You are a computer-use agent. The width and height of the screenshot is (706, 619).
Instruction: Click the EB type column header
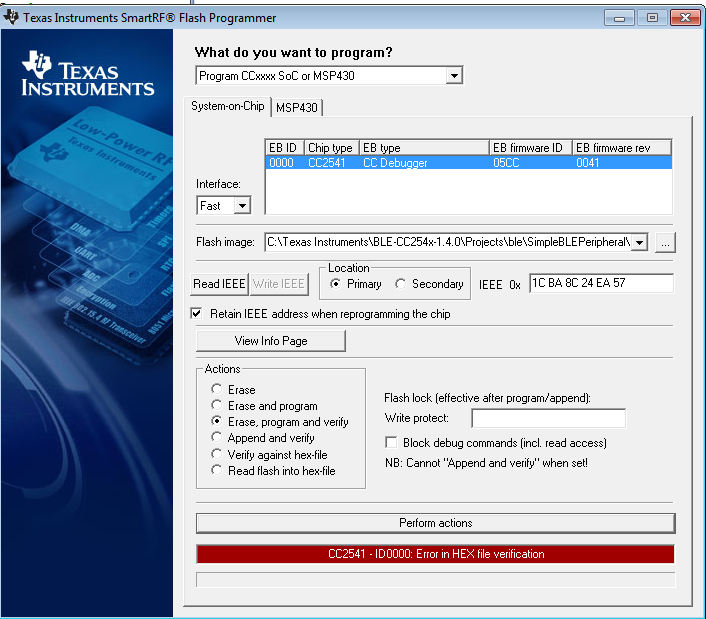[x=424, y=148]
